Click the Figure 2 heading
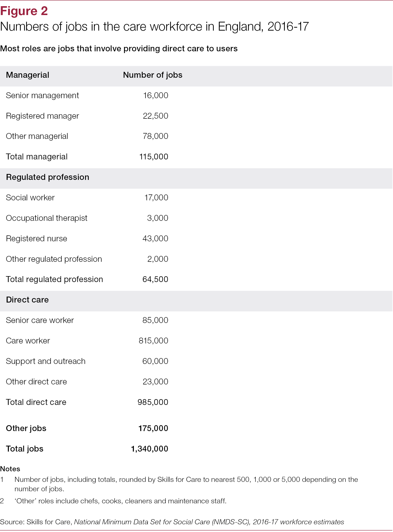This screenshot has height=532, width=393. [24, 11]
